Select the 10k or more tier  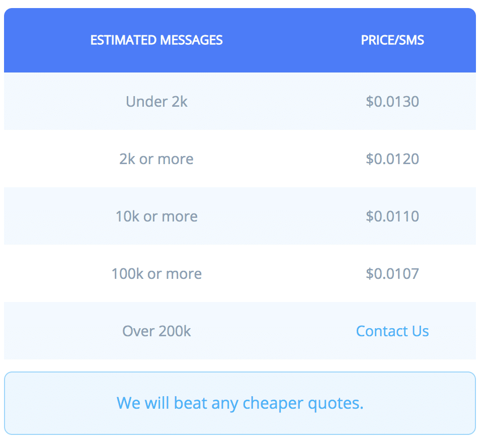coord(156,216)
